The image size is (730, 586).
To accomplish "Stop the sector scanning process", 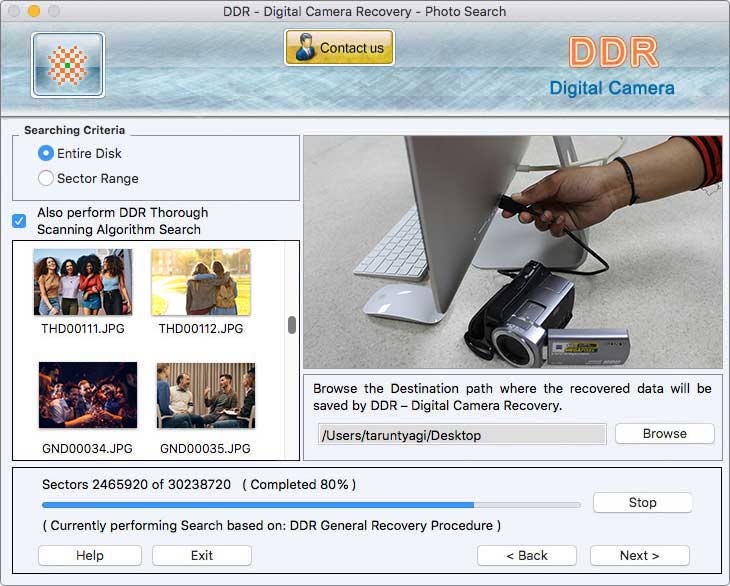I will (x=642, y=503).
